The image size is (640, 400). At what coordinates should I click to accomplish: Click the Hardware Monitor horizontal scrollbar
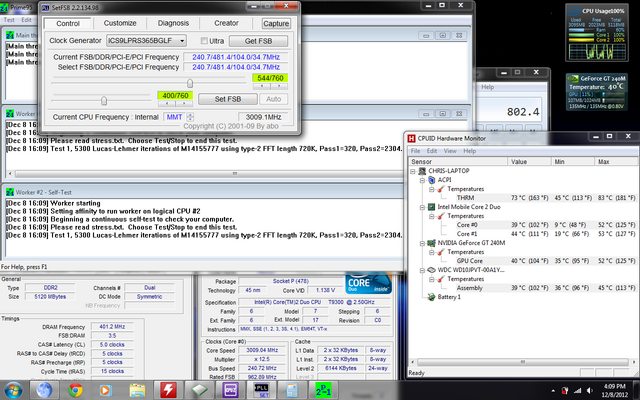[x=522, y=362]
